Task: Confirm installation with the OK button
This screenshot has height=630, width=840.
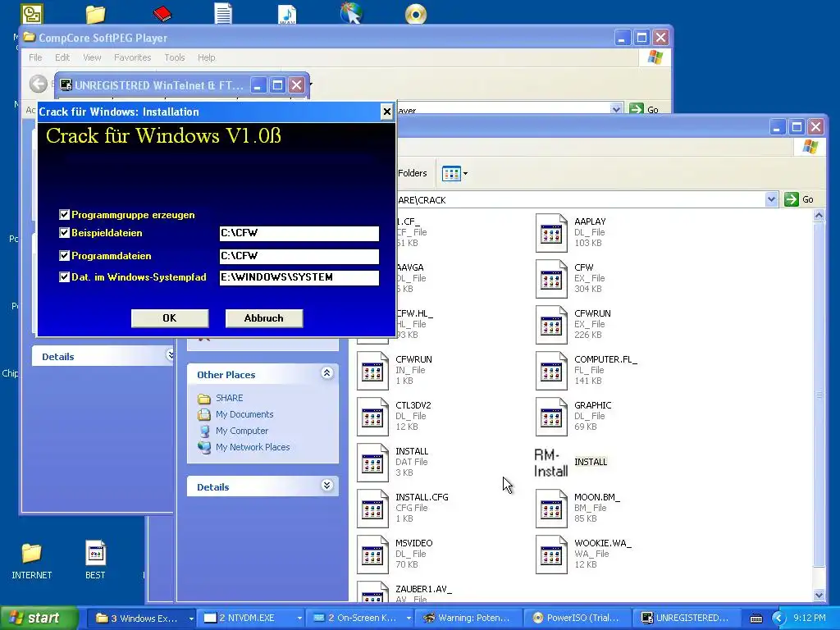Action: coord(170,318)
